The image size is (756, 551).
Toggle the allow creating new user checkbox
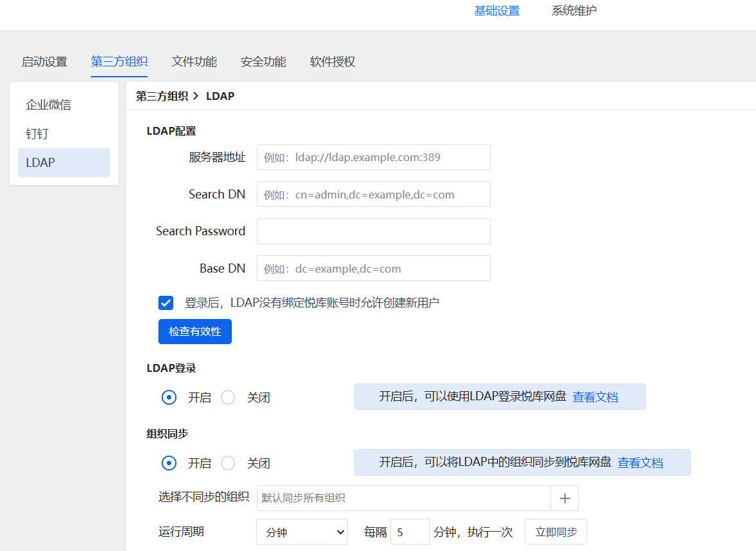(166, 303)
